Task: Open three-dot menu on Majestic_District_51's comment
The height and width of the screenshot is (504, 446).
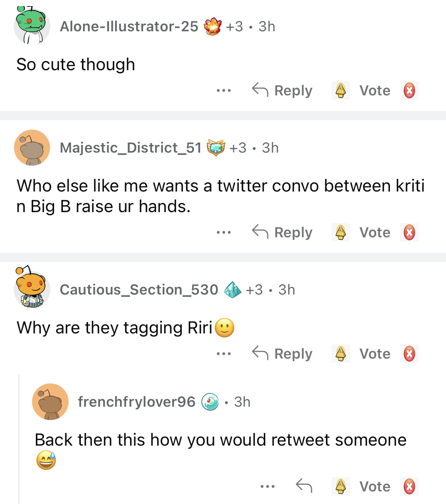Action: tap(223, 232)
